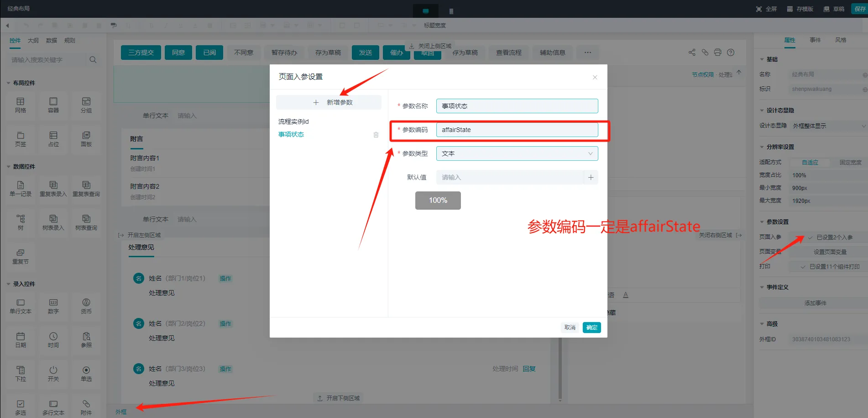Choose the 树 tree data control
Image resolution: width=868 pixels, height=418 pixels.
[x=21, y=222]
